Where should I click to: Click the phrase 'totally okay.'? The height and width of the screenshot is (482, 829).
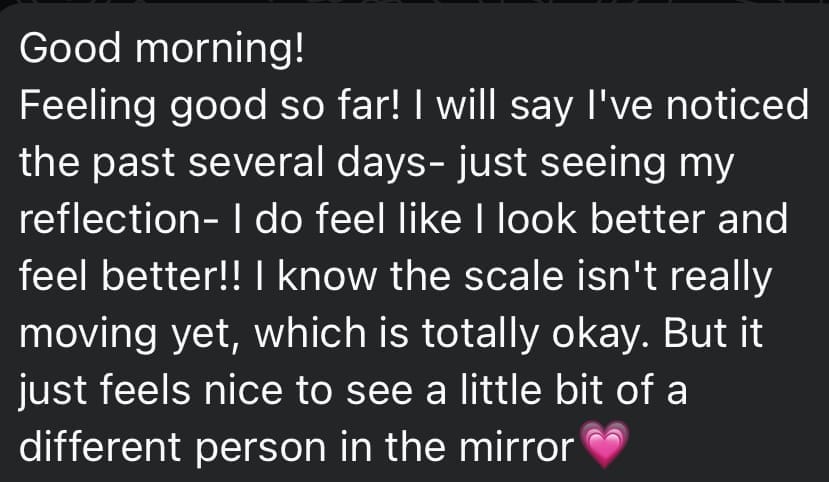pyautogui.click(x=537, y=335)
